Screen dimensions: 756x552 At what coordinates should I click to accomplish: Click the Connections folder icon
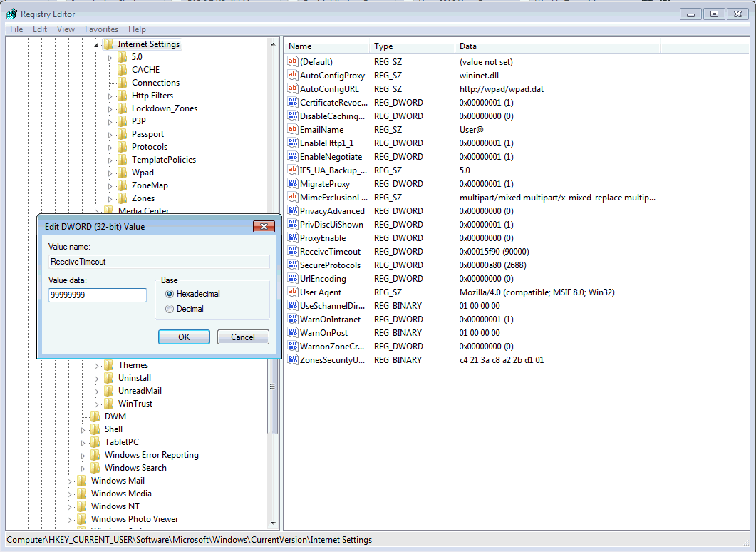(x=123, y=83)
